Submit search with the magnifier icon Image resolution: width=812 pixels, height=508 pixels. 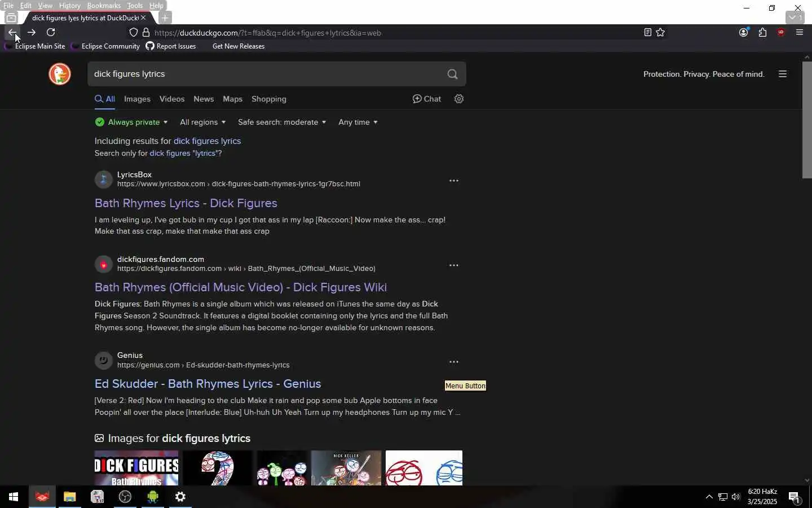click(453, 74)
